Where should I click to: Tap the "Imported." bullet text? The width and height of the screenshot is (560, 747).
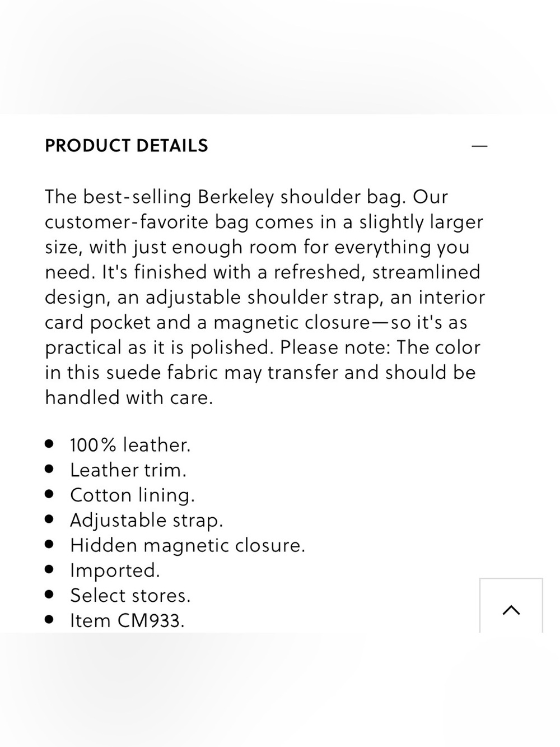pyautogui.click(x=115, y=570)
